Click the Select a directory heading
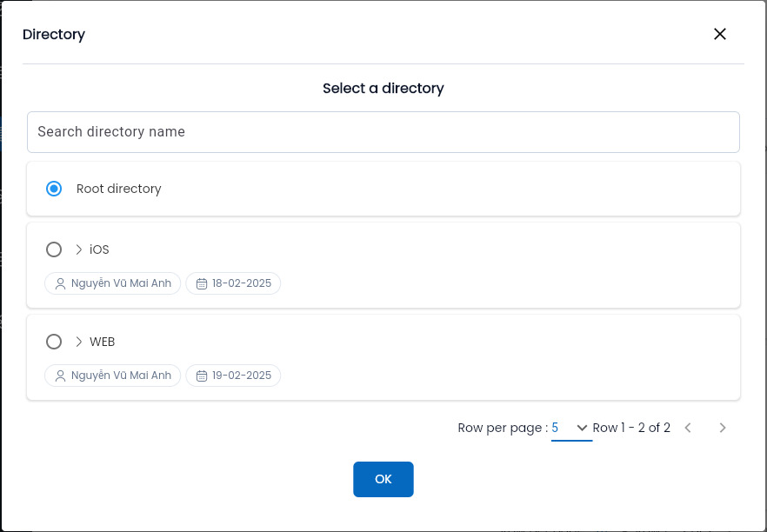This screenshot has height=532, width=767. coord(383,88)
